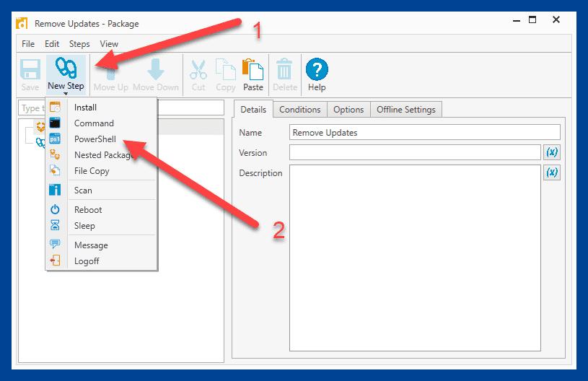
Task: Click the File Copy document icon
Action: (x=55, y=170)
